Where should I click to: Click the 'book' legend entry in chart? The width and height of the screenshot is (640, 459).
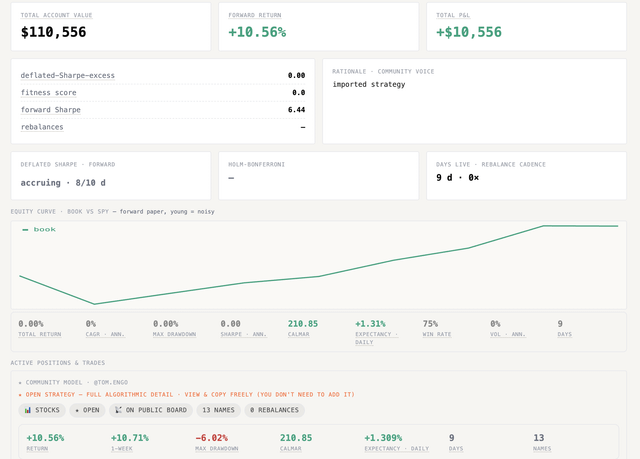pyautogui.click(x=39, y=230)
